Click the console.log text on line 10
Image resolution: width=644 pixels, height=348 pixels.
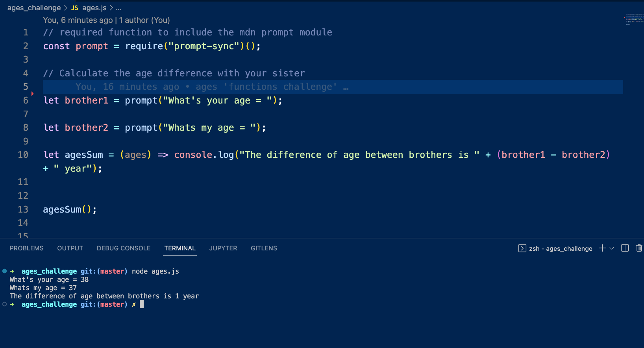coord(204,155)
